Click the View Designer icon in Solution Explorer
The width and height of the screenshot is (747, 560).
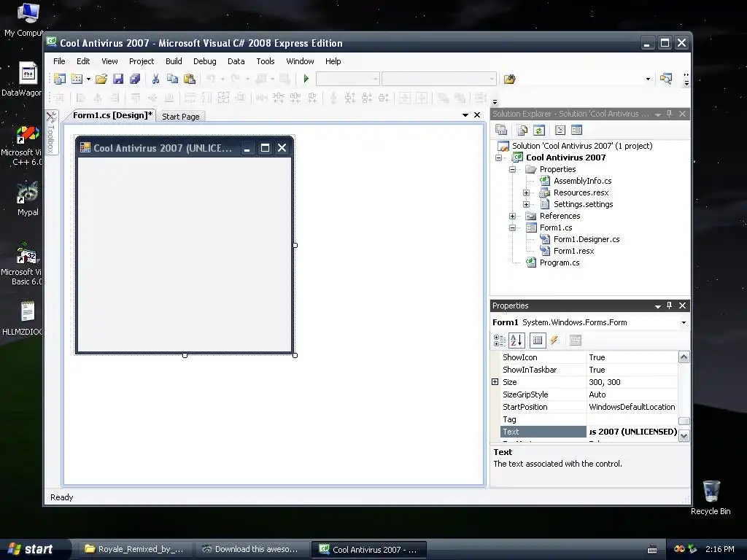[x=576, y=130]
